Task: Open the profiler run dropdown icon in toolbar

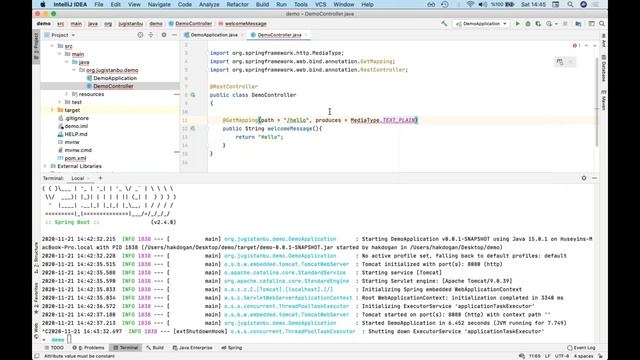Action: (x=551, y=24)
